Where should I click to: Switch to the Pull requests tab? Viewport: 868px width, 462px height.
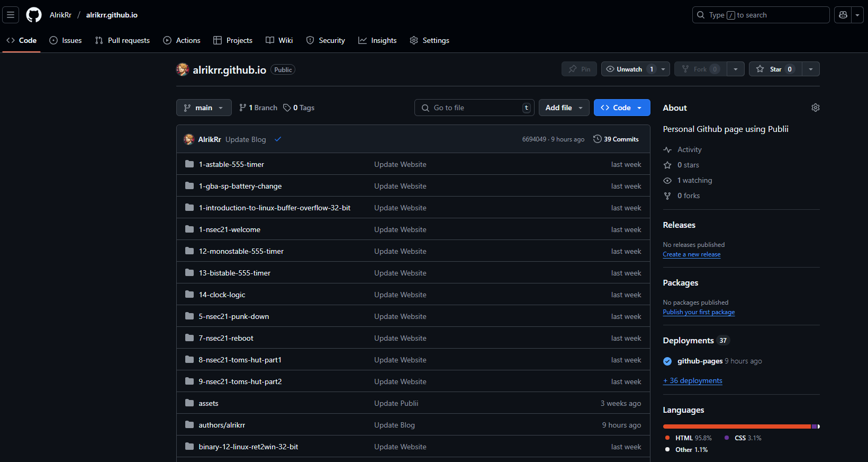point(122,40)
